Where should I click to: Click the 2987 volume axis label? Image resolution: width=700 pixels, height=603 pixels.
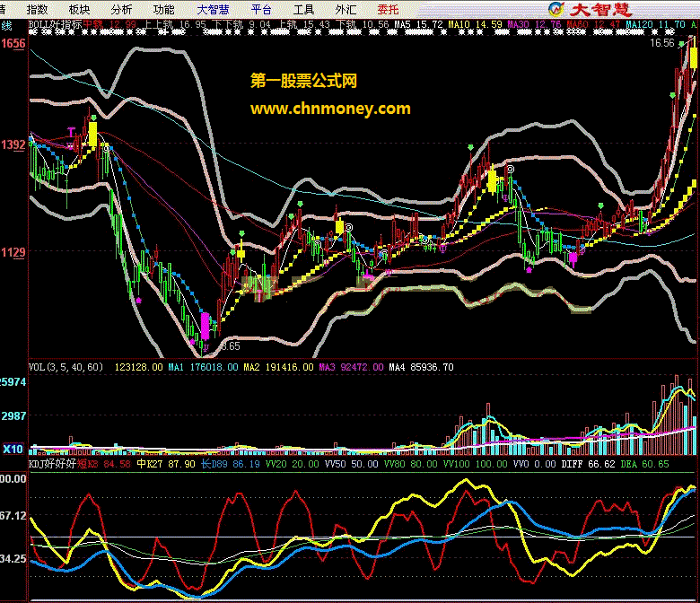tap(13, 416)
